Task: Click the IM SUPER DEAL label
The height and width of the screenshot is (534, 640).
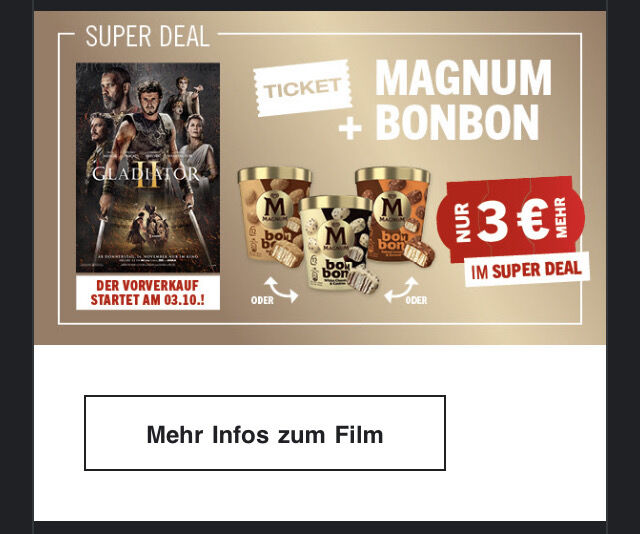Action: coord(527,269)
